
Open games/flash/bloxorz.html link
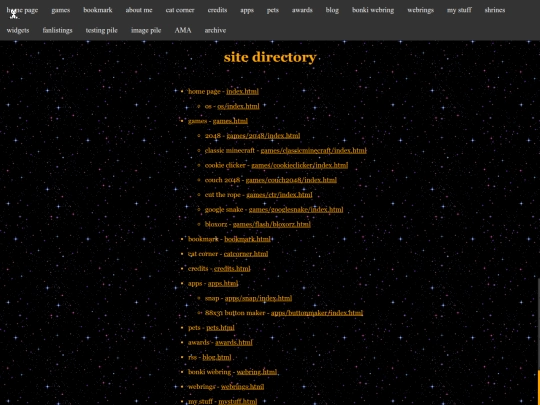(272, 224)
